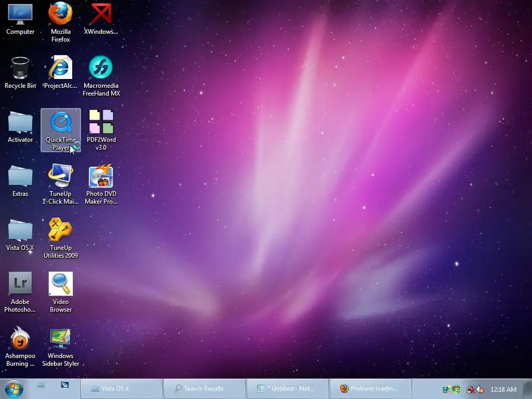Switch to Vista OS X taskbar window
The image size is (532, 399).
point(122,389)
